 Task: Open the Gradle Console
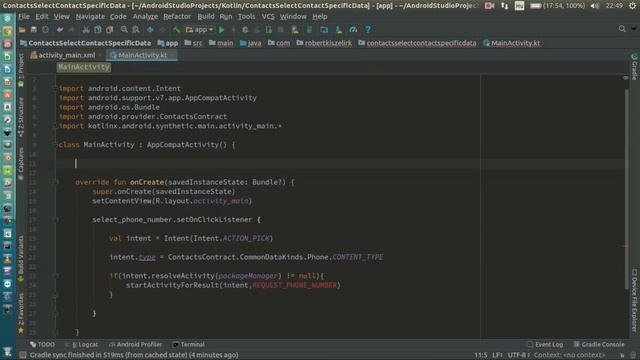coord(599,344)
